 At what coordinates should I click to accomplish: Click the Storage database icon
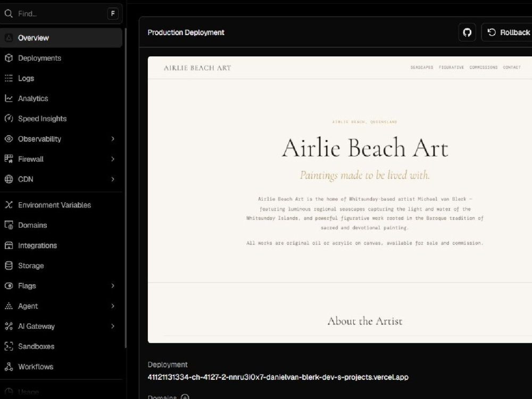coord(9,265)
